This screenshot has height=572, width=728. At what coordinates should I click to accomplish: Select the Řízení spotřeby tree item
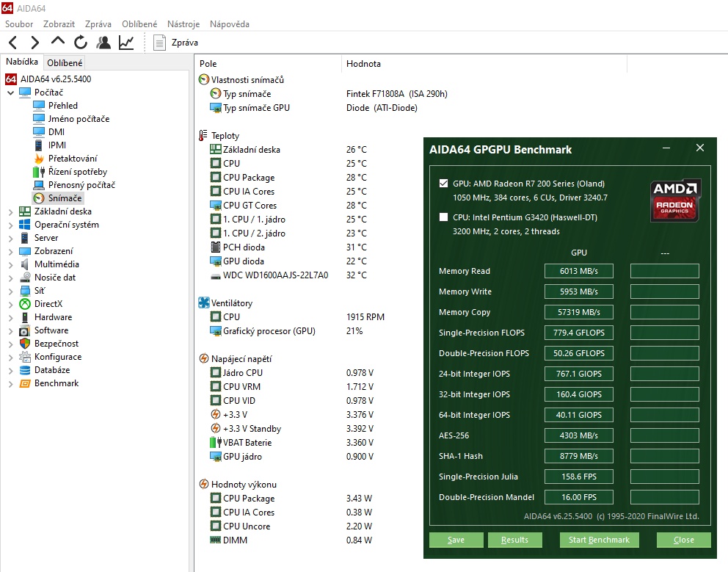(x=77, y=172)
